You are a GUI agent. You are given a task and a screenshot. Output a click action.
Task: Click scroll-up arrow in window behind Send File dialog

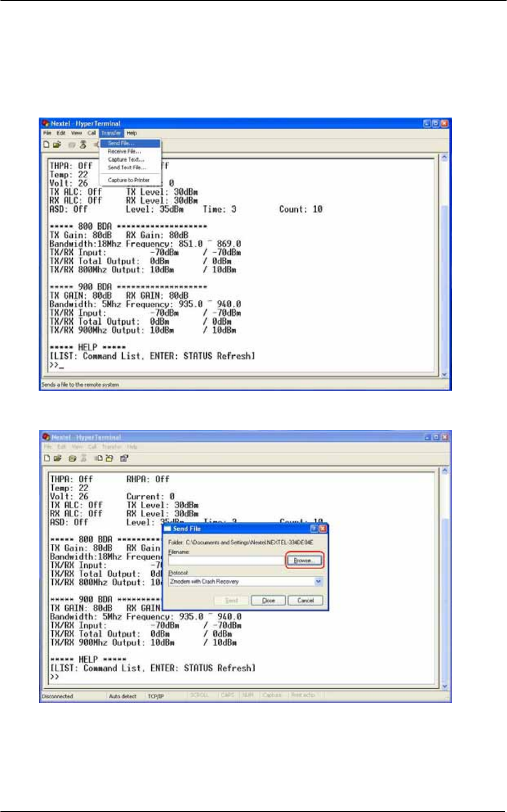click(x=444, y=471)
